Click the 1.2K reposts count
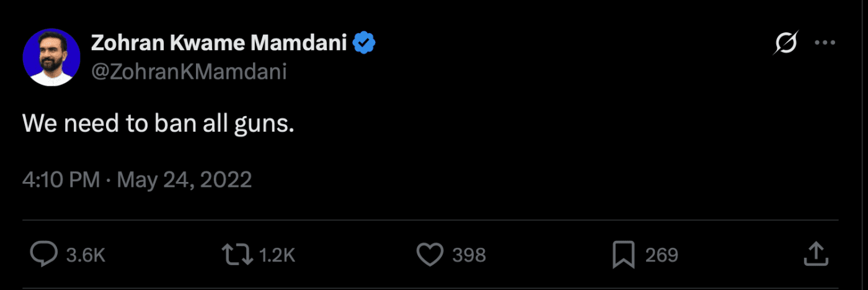 (276, 255)
